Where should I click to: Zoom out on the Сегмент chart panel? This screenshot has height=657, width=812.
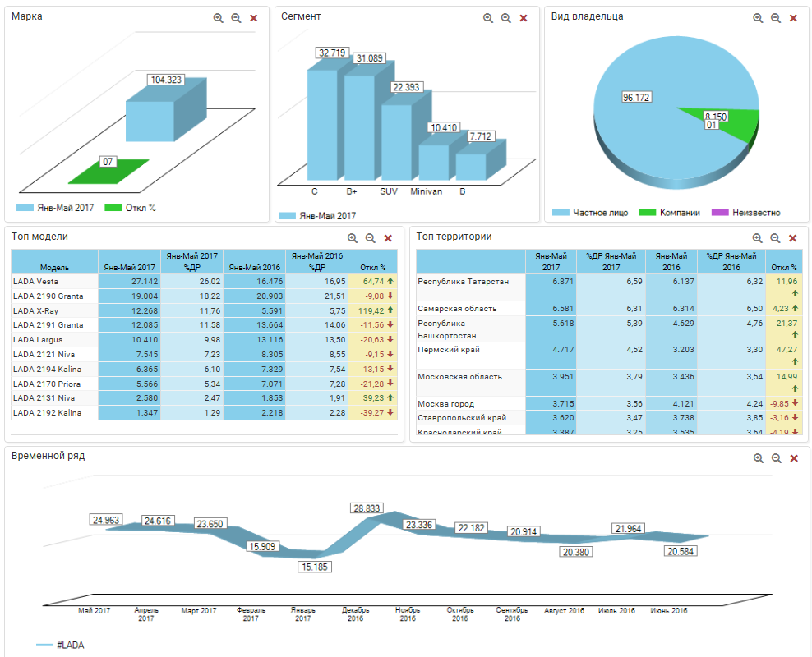[x=505, y=18]
